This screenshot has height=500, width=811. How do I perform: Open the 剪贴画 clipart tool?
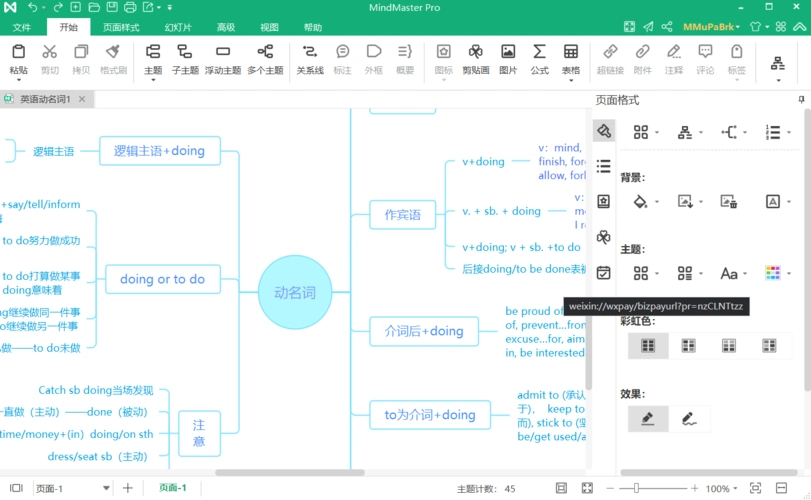476,52
